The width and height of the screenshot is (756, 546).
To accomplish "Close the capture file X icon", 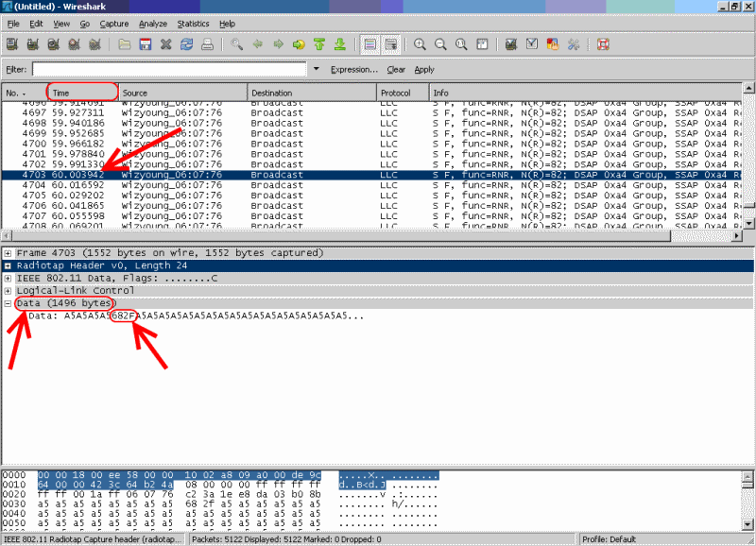I will click(166, 44).
